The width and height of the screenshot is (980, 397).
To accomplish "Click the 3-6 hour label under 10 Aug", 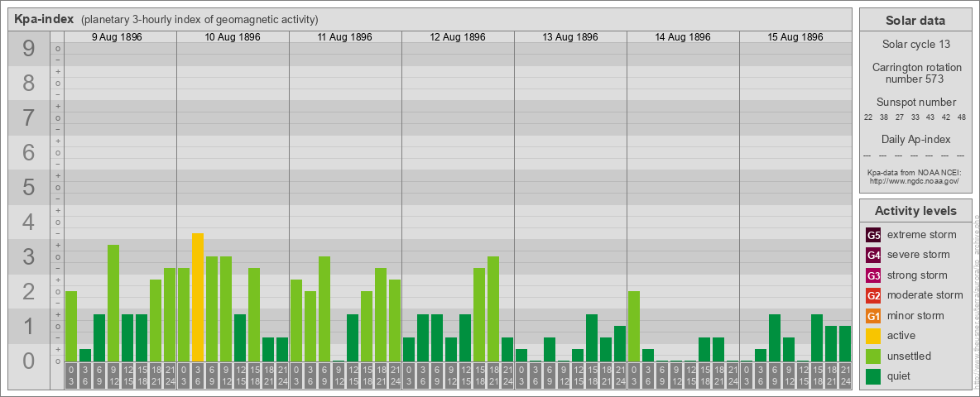I will [x=198, y=376].
